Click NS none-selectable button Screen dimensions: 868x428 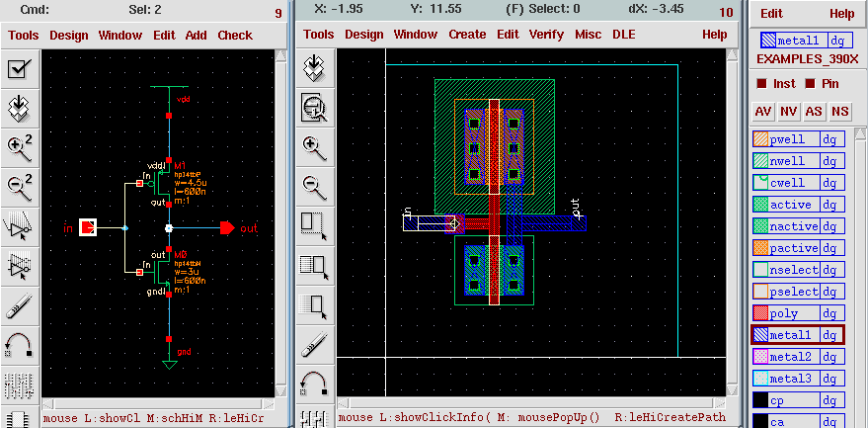pyautogui.click(x=839, y=112)
